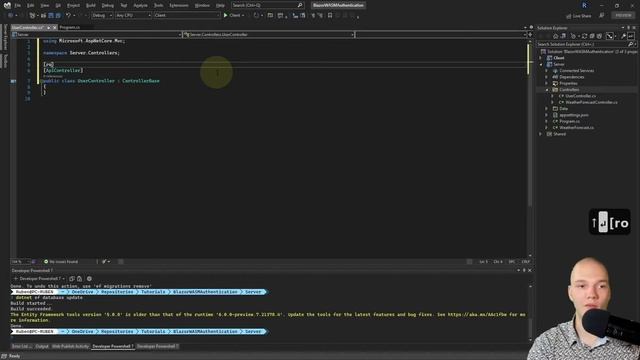Click the Solution Explorer properties wrench icon
Screen dimensions: 640x360
tap(623, 36)
